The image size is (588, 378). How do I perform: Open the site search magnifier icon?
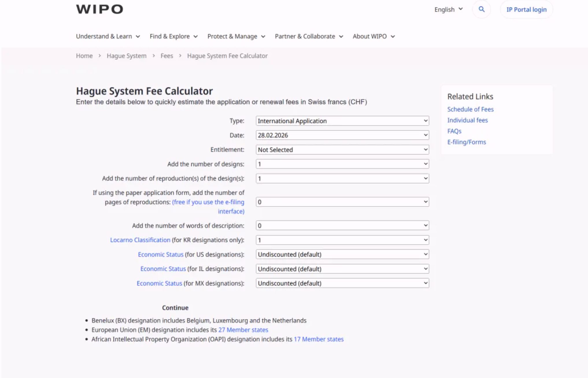(x=481, y=9)
